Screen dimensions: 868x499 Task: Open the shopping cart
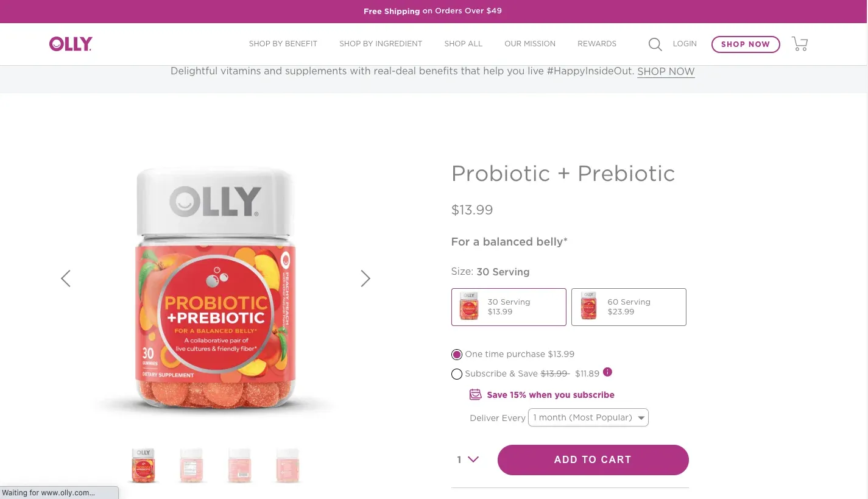click(x=800, y=43)
